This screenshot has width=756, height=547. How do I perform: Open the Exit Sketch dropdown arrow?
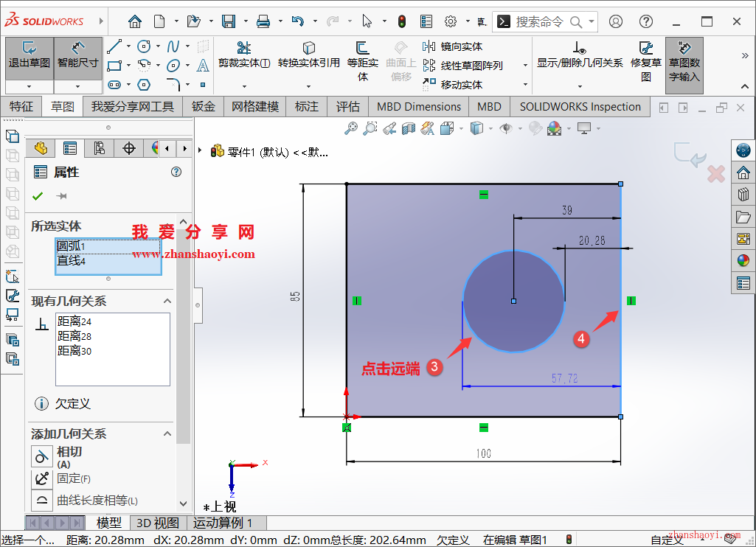point(30,87)
